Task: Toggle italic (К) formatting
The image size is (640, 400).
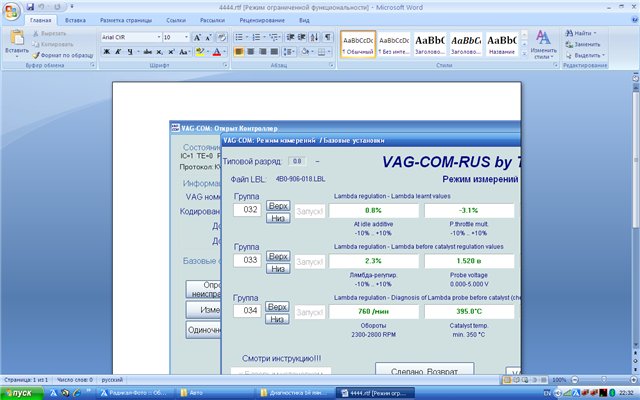Action: click(118, 52)
